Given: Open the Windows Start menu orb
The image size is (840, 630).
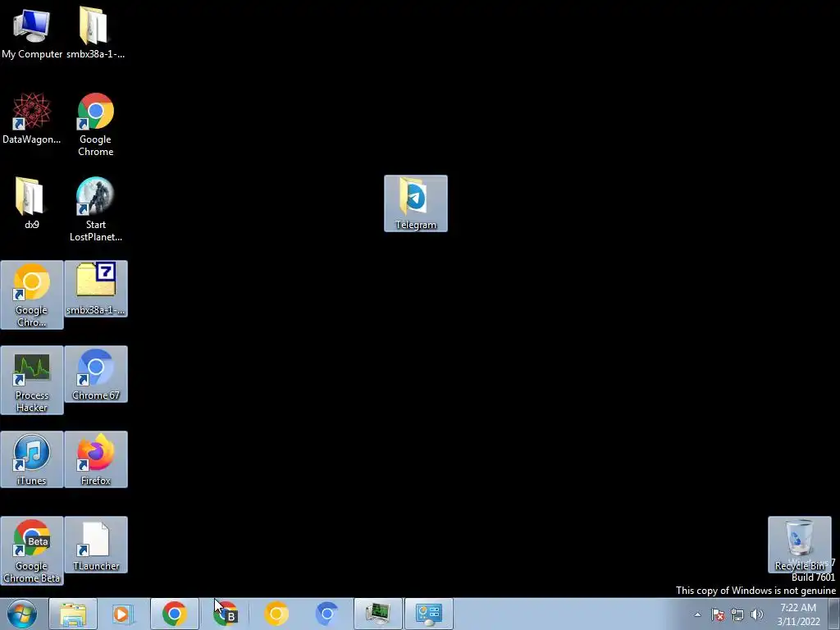Looking at the screenshot, I should (22, 614).
